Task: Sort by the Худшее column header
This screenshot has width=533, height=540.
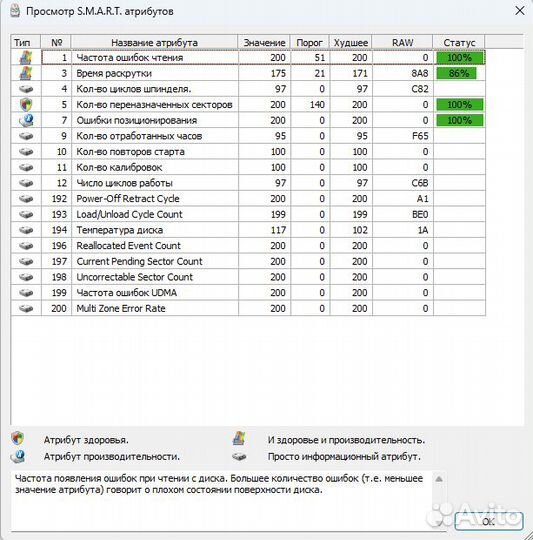Action: (351, 42)
